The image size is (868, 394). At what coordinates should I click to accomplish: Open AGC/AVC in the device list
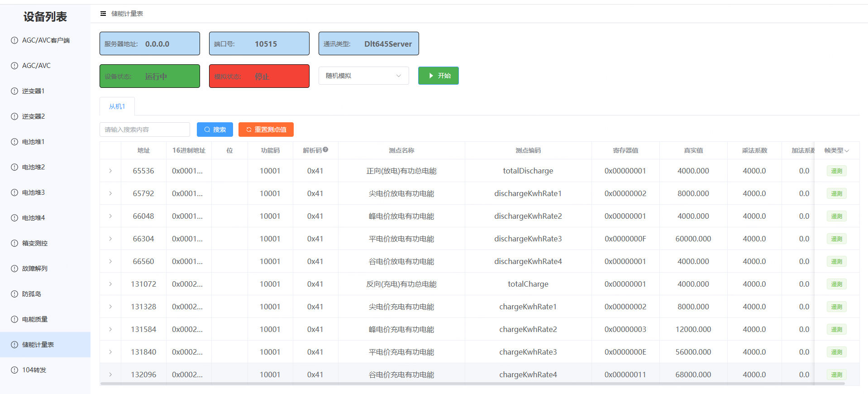(x=45, y=66)
